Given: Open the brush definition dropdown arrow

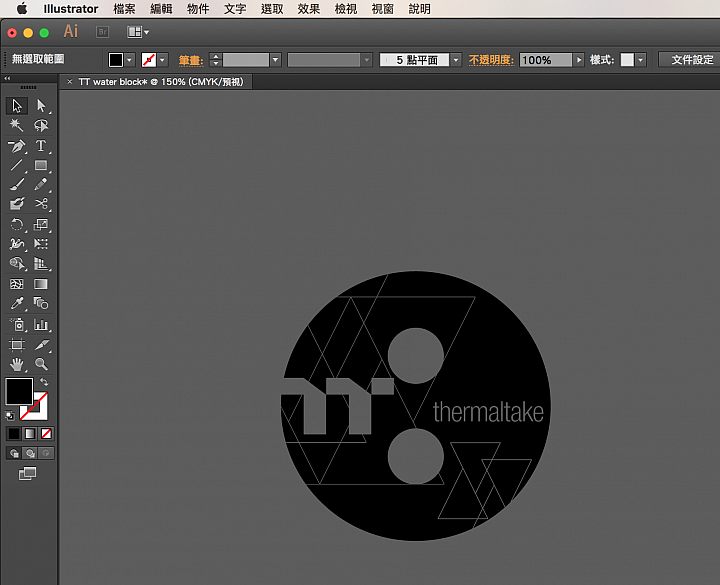Looking at the screenshot, I should (x=456, y=60).
